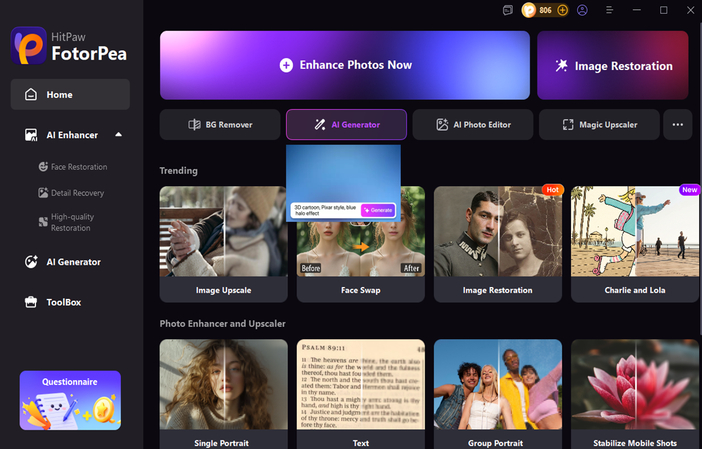Open the Home page in sidebar
Viewport: 702px width, 449px height.
(70, 94)
